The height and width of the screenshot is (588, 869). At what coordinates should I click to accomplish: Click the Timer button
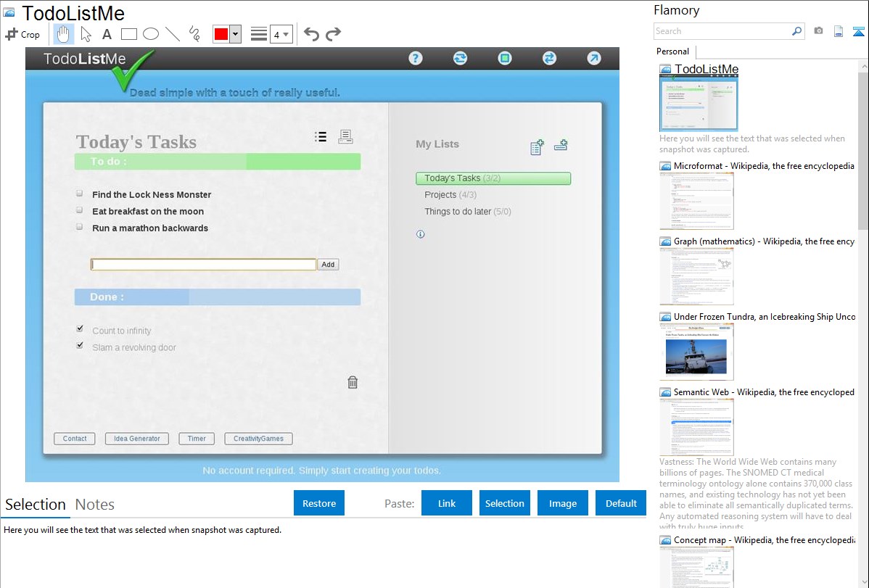[x=197, y=439]
